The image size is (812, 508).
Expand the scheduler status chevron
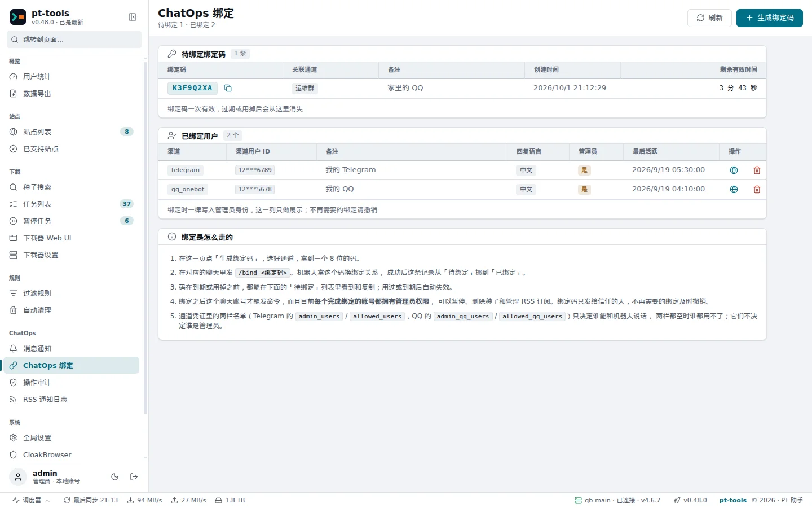point(47,501)
